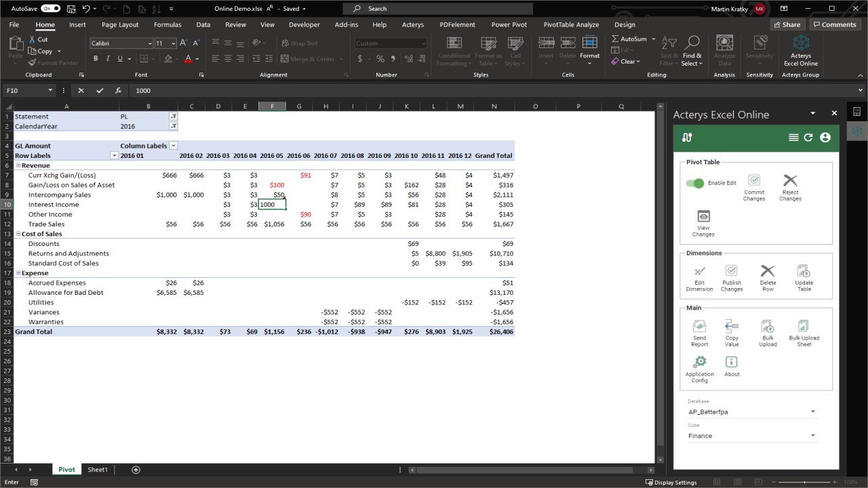The width and height of the screenshot is (868, 488).
Task: Select the Trade Sales row label
Action: click(x=47, y=224)
